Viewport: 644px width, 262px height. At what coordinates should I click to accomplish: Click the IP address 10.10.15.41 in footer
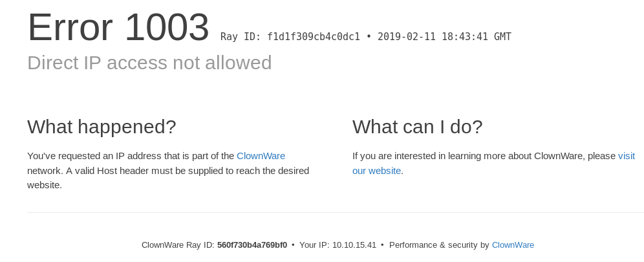coord(354,245)
